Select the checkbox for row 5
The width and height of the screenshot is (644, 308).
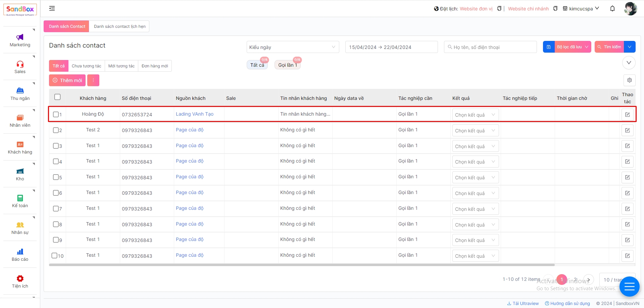(56, 177)
